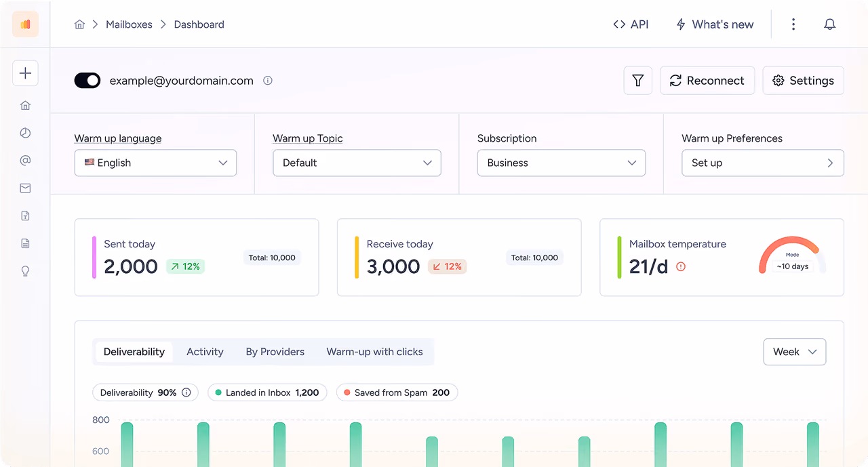868x467 pixels.
Task: Click info icon beside example@yourdomain.com
Action: pyautogui.click(x=268, y=81)
